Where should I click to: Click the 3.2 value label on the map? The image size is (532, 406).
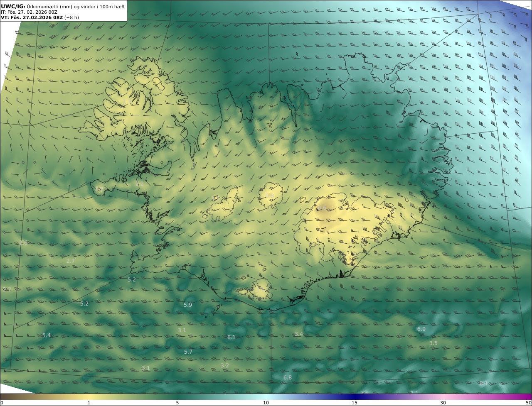point(225,365)
